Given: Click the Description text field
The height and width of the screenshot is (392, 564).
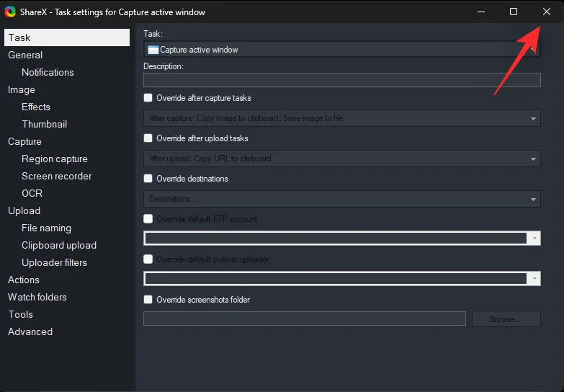Looking at the screenshot, I should point(341,80).
